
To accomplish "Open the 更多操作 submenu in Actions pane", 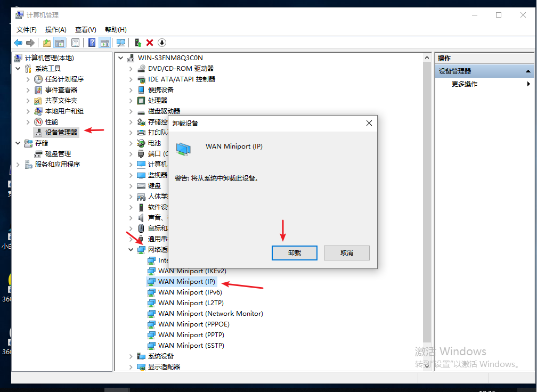I will point(465,84).
